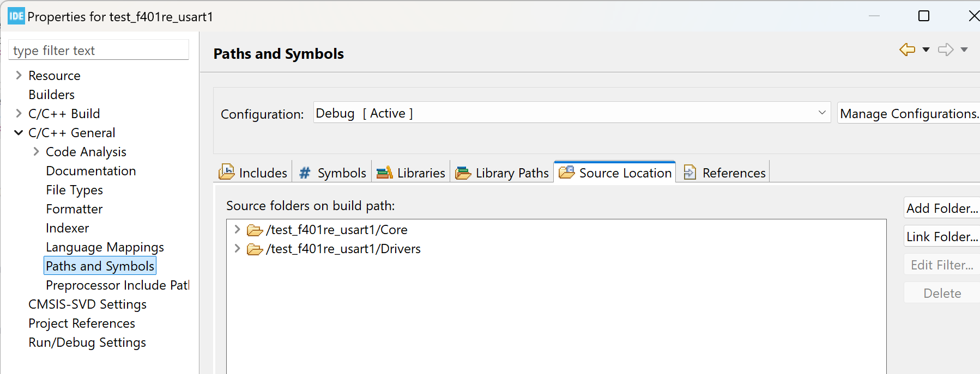This screenshot has height=374, width=980.
Task: Click the type filter text field
Action: pos(99,51)
